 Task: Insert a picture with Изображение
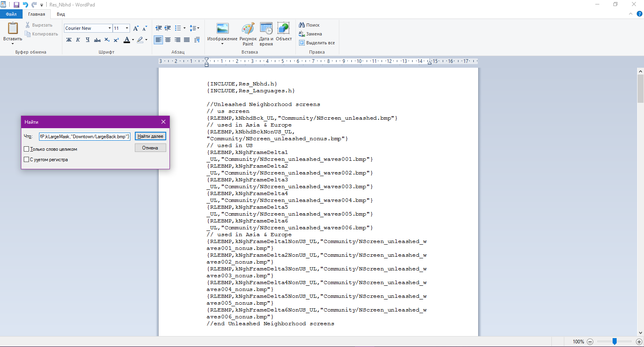[x=222, y=31]
